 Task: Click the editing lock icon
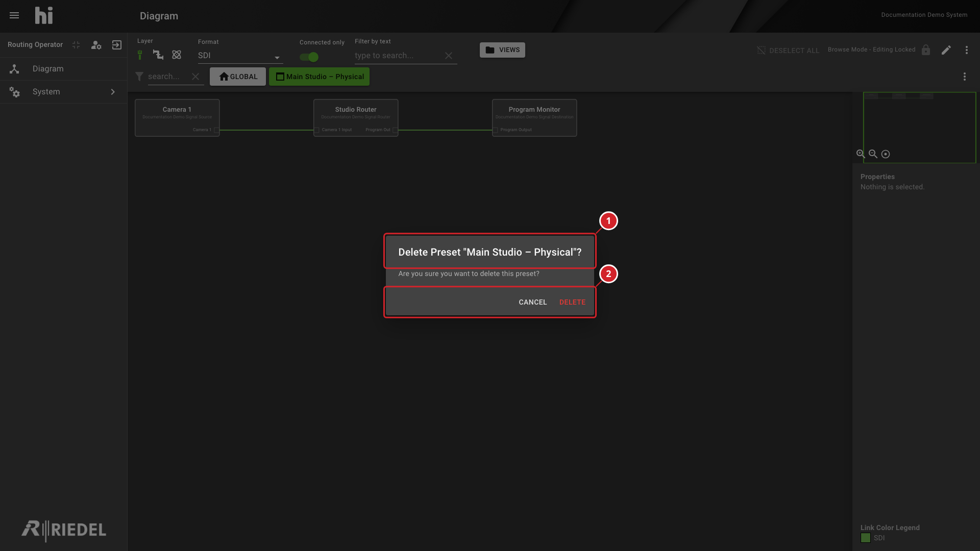(926, 50)
